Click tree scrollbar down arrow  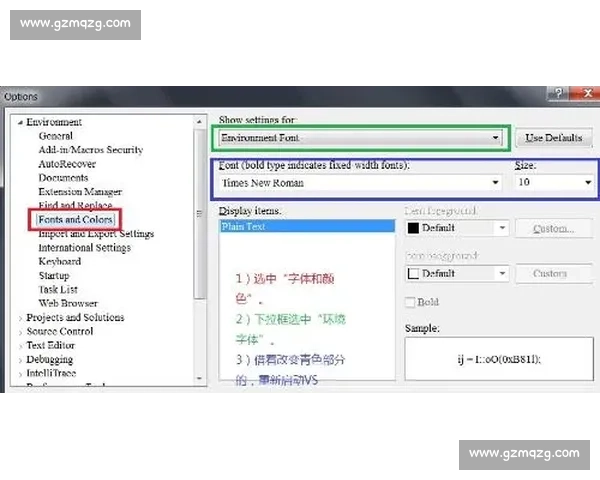[x=199, y=379]
